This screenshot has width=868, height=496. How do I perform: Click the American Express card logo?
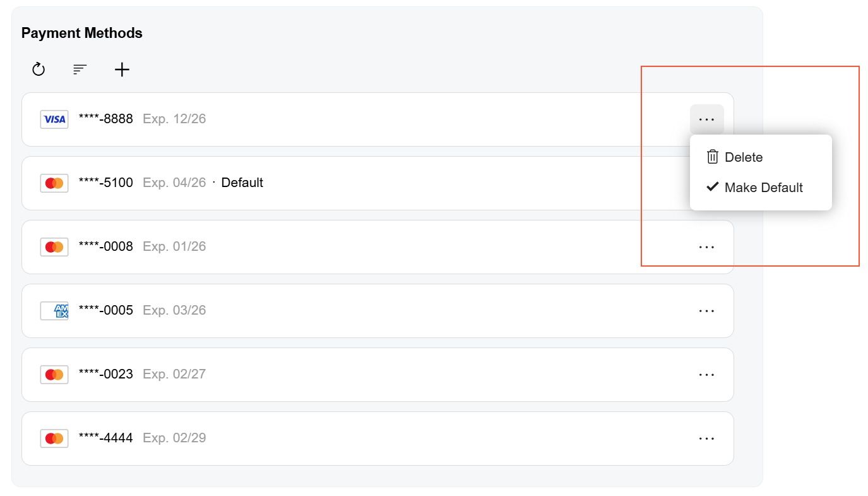(x=54, y=311)
